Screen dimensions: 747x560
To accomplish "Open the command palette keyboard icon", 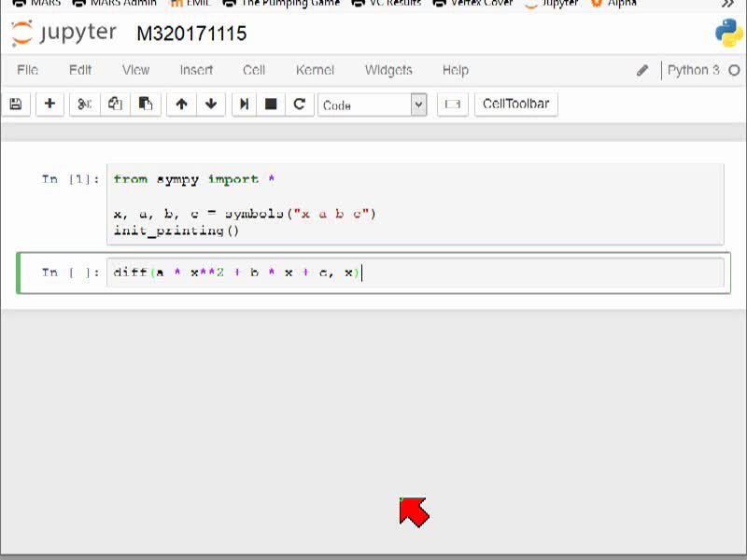I will coord(453,104).
